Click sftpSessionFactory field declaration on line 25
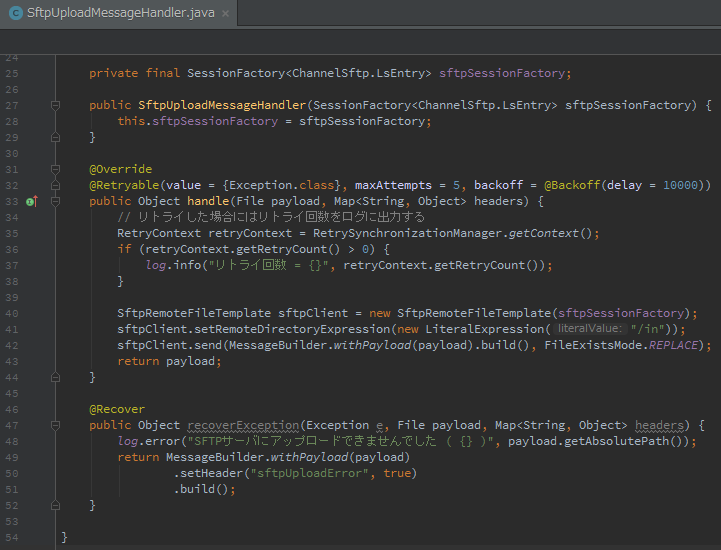The width and height of the screenshot is (721, 550). pos(502,73)
